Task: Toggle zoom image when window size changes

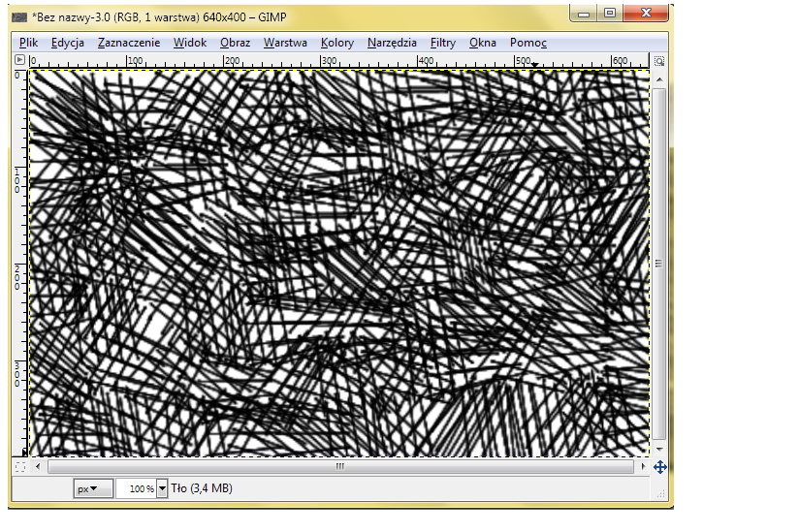Action: 658,61
